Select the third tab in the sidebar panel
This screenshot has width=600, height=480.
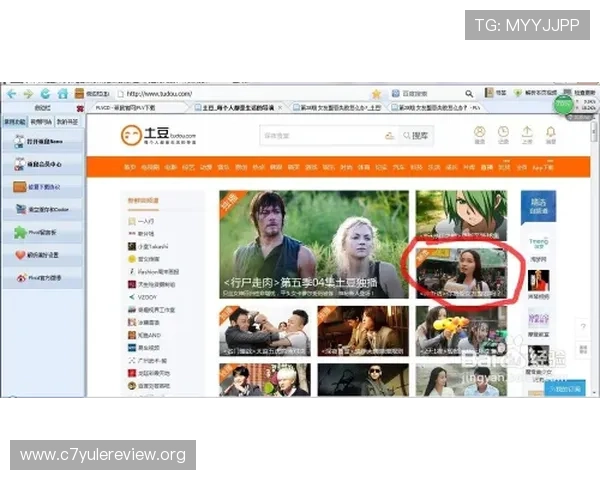coord(67,122)
